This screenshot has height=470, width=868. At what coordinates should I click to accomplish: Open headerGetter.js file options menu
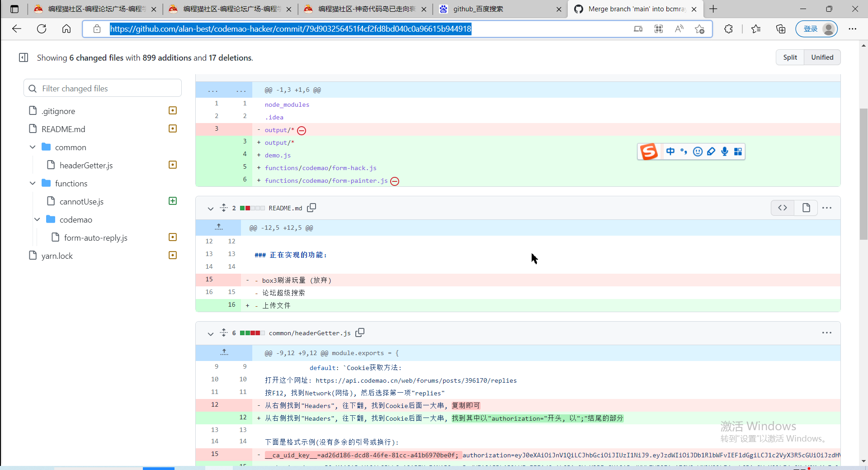827,332
